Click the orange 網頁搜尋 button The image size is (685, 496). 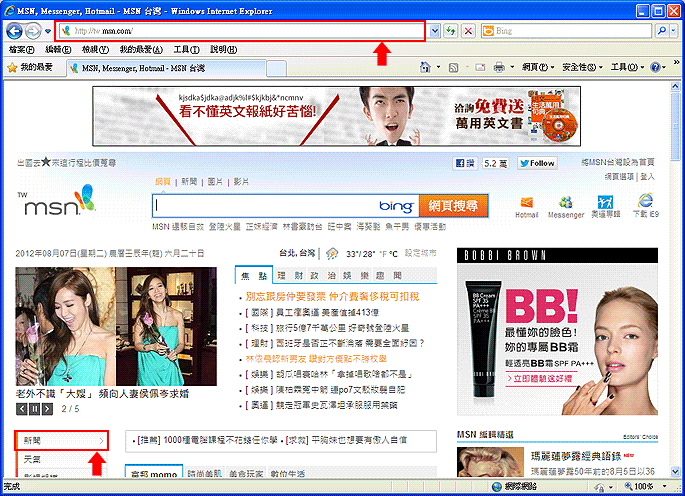click(x=453, y=206)
